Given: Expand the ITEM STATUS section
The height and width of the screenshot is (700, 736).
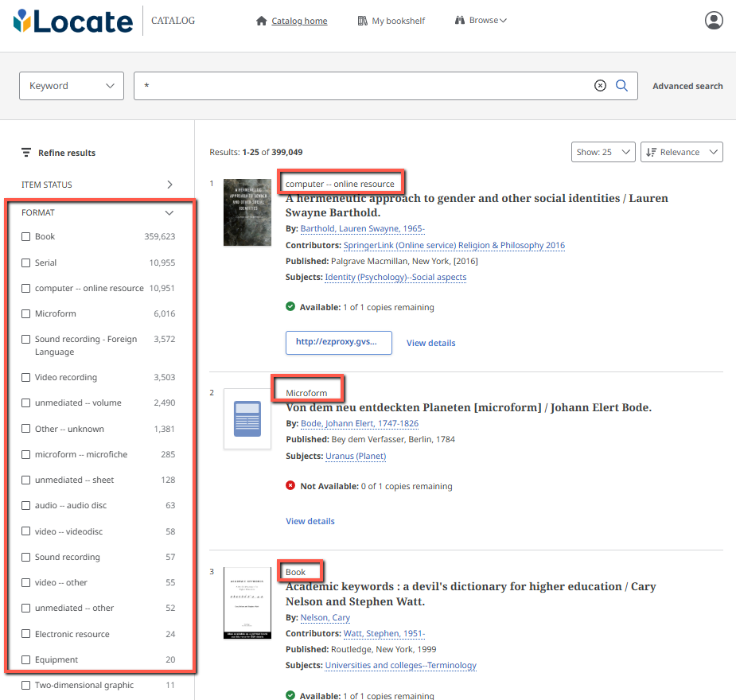Looking at the screenshot, I should click(169, 184).
